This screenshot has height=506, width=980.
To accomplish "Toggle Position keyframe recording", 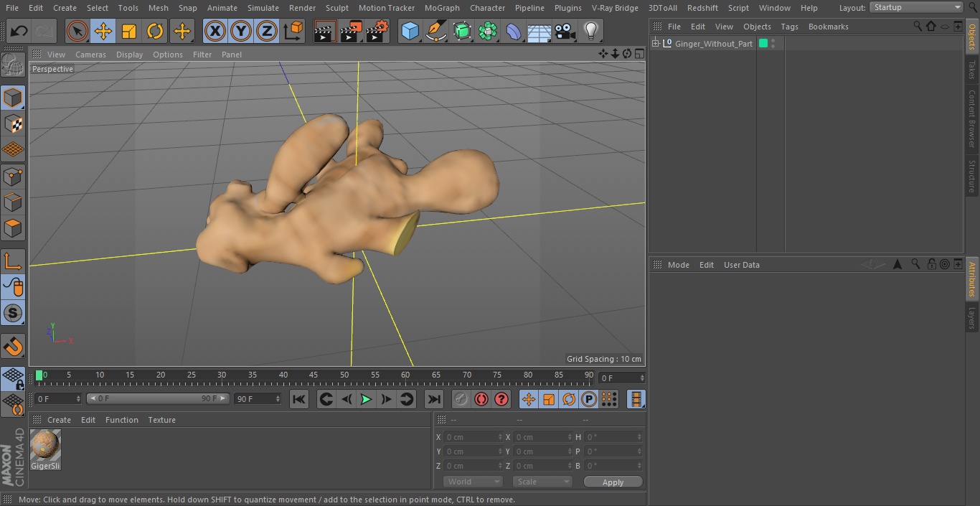I will click(x=529, y=399).
